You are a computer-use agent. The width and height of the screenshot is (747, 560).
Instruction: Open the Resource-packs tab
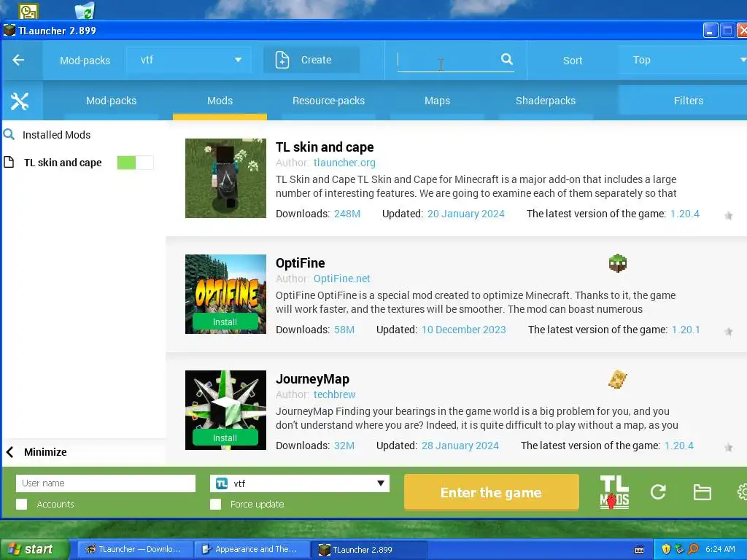point(328,101)
